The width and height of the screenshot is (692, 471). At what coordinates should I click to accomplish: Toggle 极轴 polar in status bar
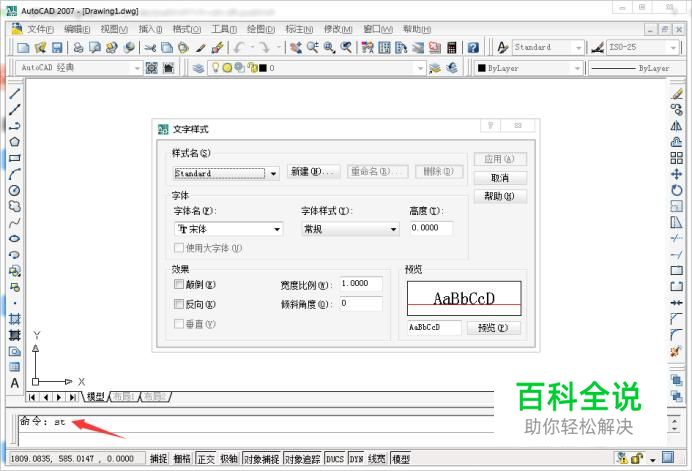(229, 459)
